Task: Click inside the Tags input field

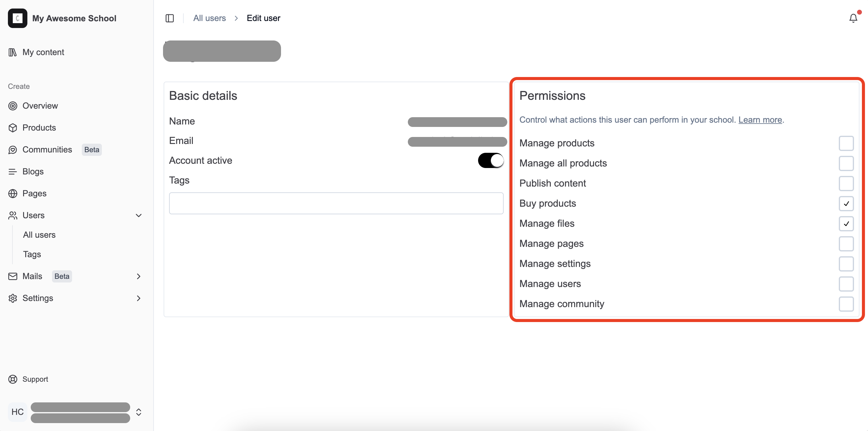Action: click(336, 203)
